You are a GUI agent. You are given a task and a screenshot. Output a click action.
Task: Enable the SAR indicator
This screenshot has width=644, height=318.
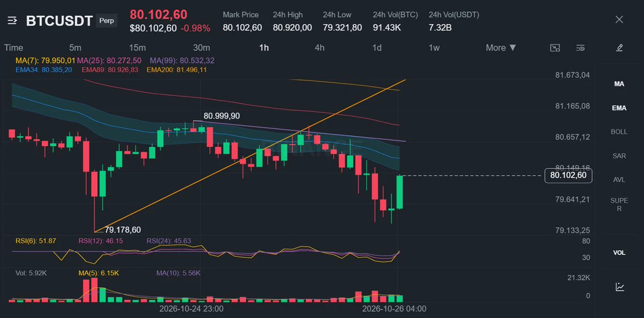pos(619,156)
